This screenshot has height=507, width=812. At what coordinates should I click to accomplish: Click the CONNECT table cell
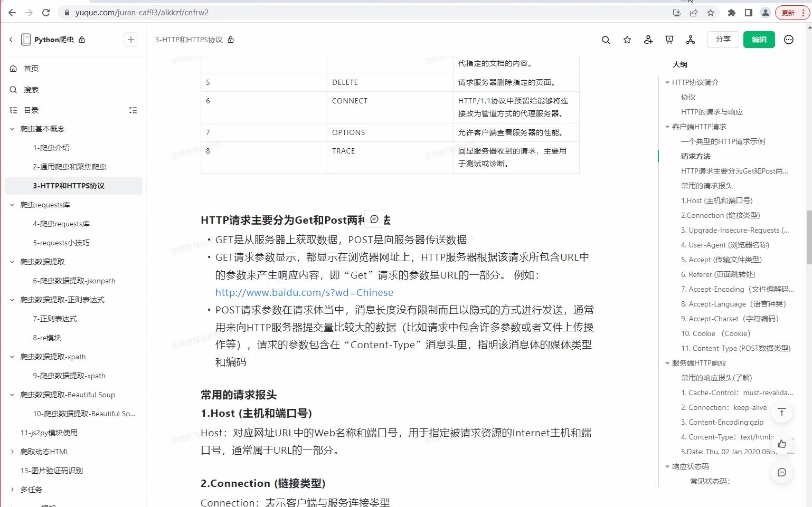pyautogui.click(x=390, y=107)
